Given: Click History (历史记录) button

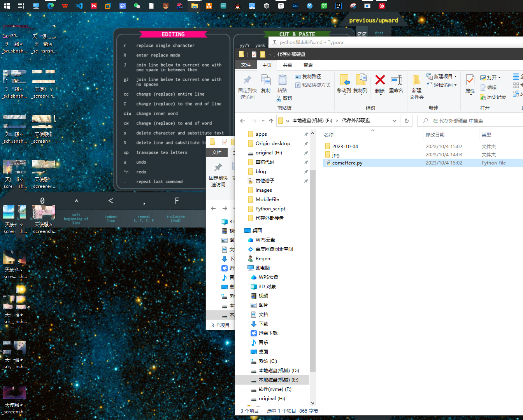Looking at the screenshot, I should tap(493, 97).
